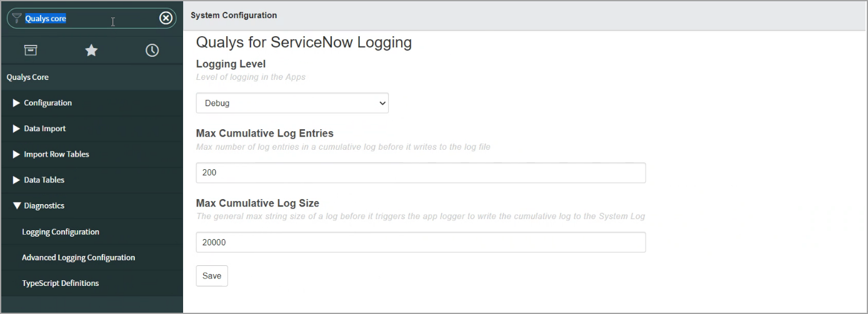Save the logging settings

coord(212,276)
